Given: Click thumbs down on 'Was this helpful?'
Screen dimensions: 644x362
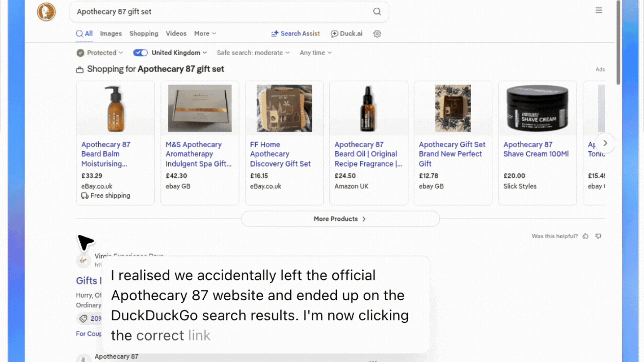Looking at the screenshot, I should 598,236.
